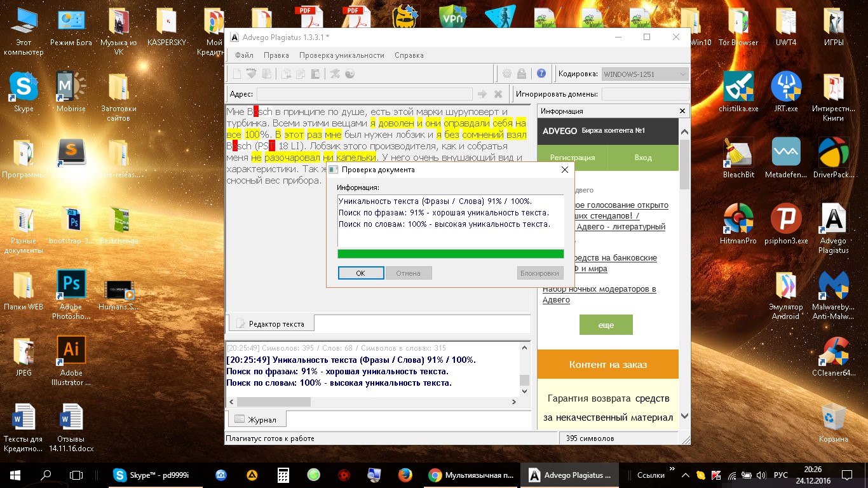
Task: Show hidden tray icons chevron
Action: pyautogui.click(x=686, y=475)
